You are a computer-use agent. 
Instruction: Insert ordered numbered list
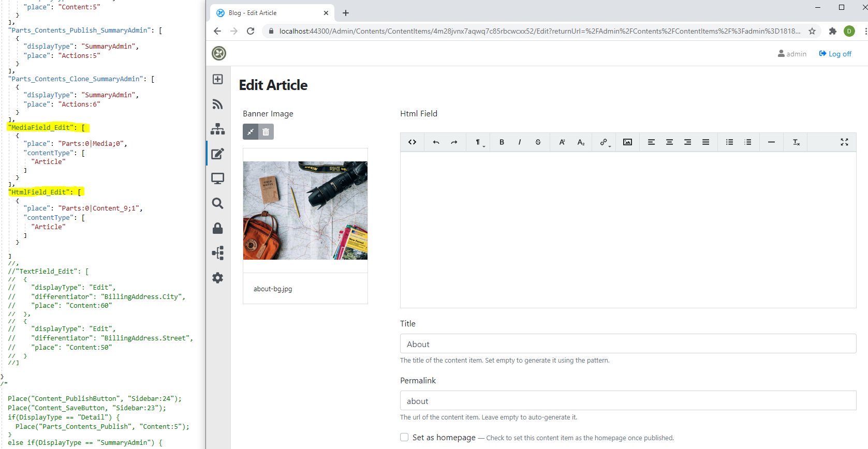click(x=748, y=142)
